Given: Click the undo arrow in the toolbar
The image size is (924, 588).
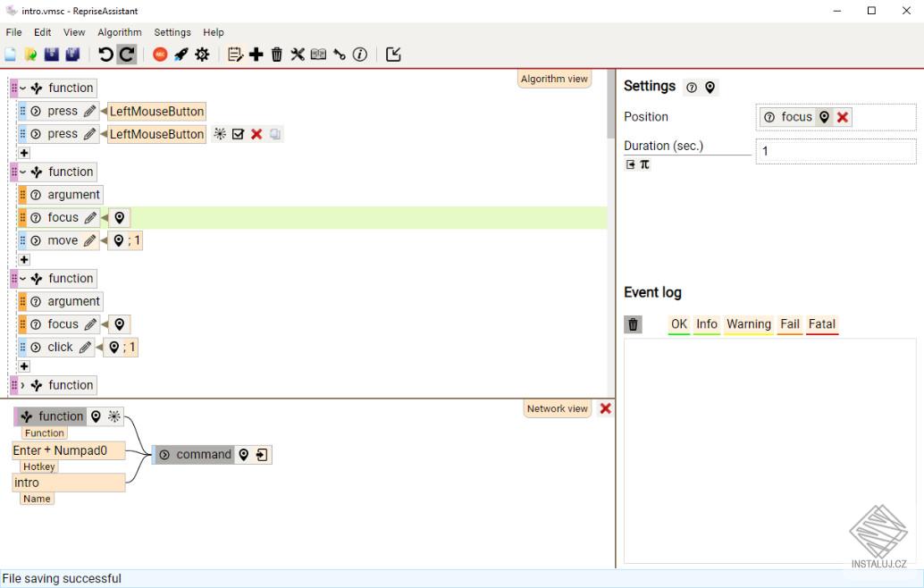Looking at the screenshot, I should [105, 55].
